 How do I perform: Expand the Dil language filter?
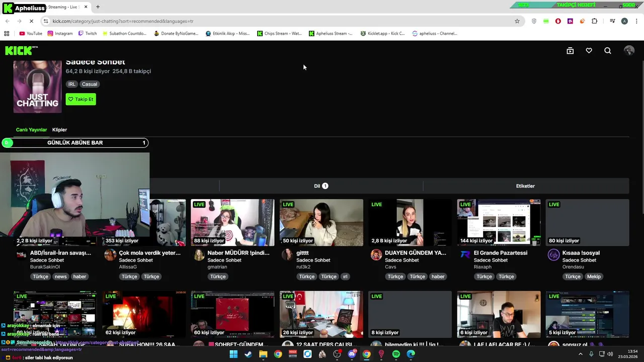click(x=321, y=186)
